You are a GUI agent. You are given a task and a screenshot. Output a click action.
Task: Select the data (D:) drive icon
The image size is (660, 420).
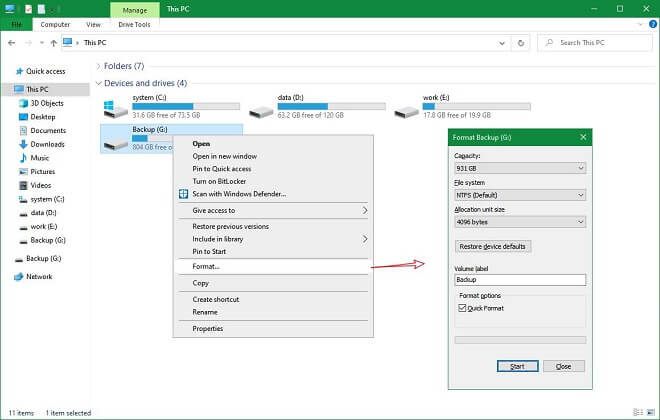tap(261, 112)
